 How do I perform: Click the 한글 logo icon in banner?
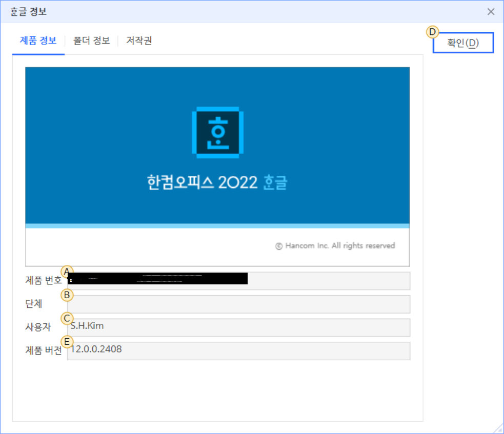point(217,132)
